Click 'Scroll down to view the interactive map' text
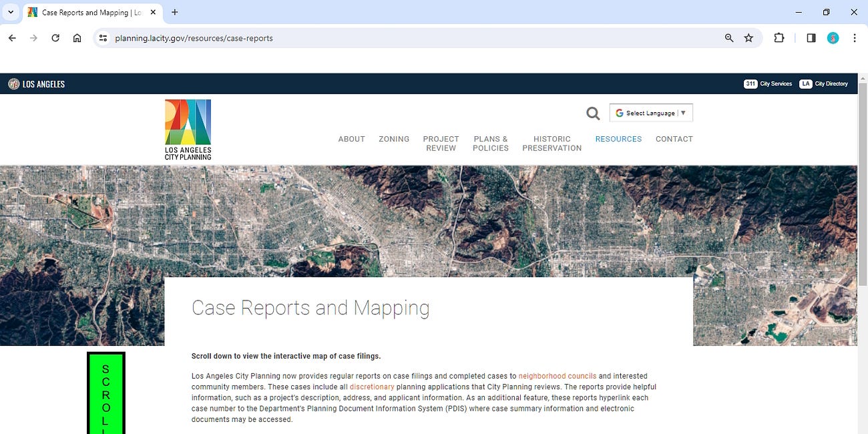The width and height of the screenshot is (868, 434). (x=286, y=356)
